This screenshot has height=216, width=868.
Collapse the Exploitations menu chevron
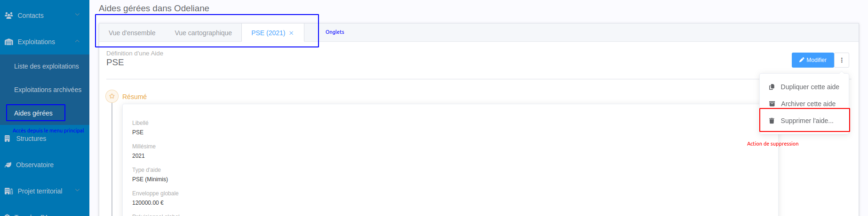(x=77, y=41)
